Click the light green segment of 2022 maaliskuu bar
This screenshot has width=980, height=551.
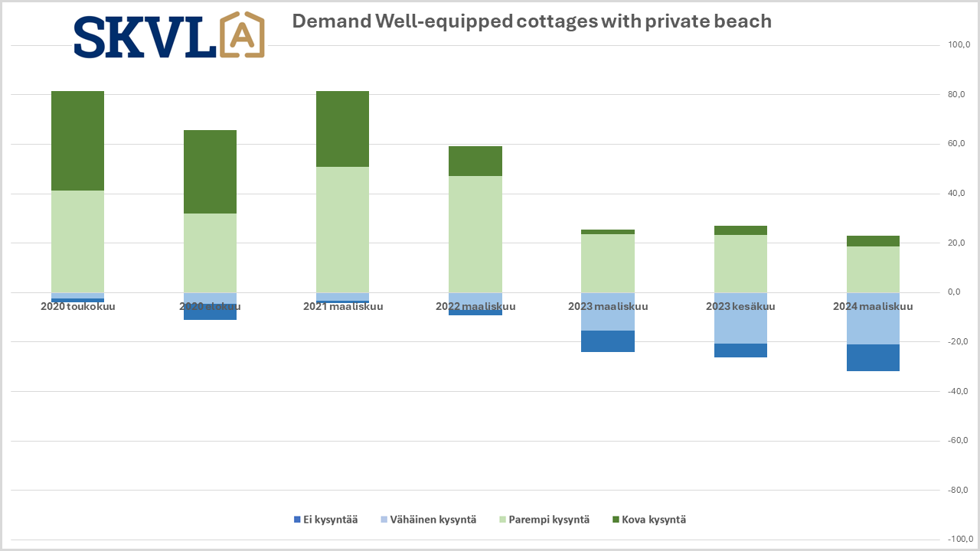475,234
